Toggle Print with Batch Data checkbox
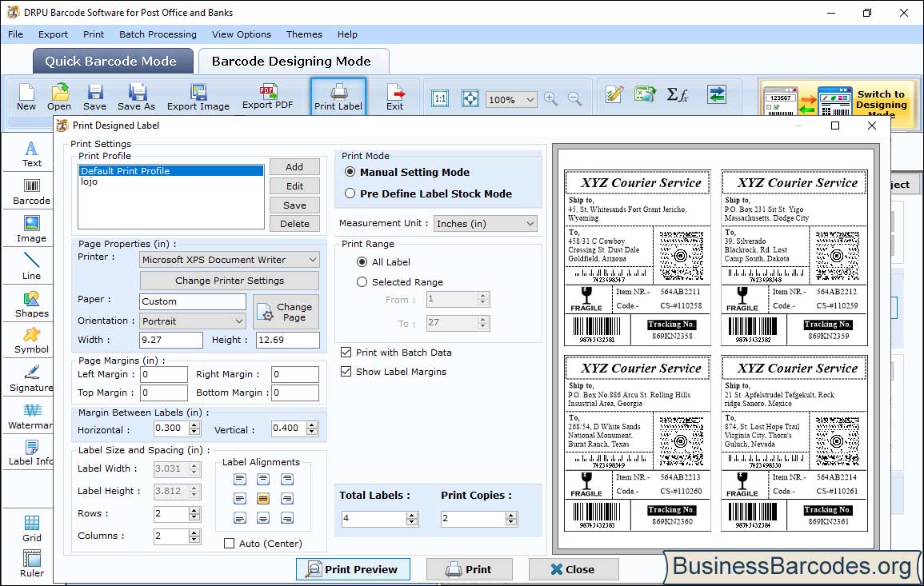The image size is (924, 586). (x=346, y=353)
